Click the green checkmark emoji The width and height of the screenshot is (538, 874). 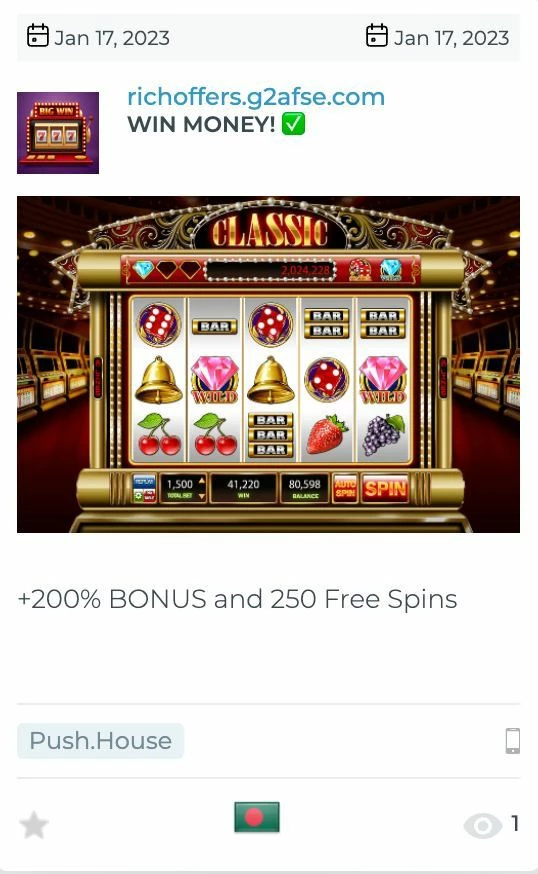point(293,124)
